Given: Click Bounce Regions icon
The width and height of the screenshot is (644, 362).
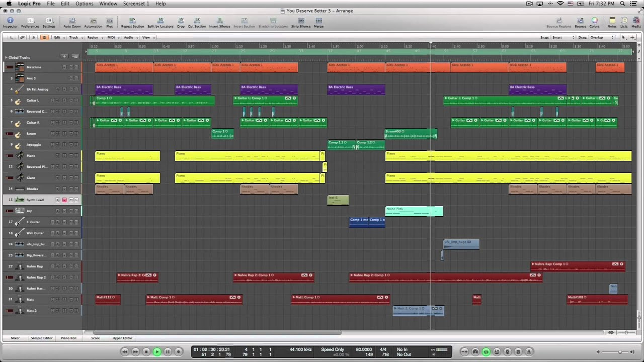Looking at the screenshot, I should (x=558, y=22).
